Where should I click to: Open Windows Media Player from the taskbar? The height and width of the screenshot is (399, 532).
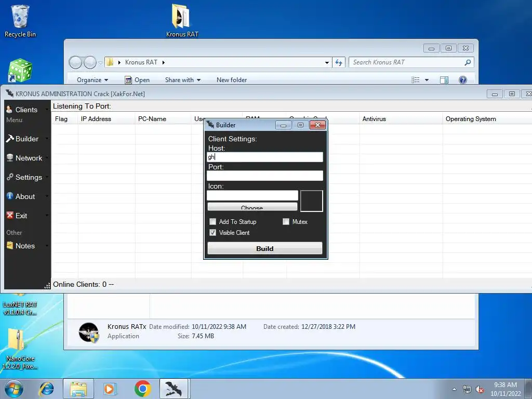click(110, 389)
